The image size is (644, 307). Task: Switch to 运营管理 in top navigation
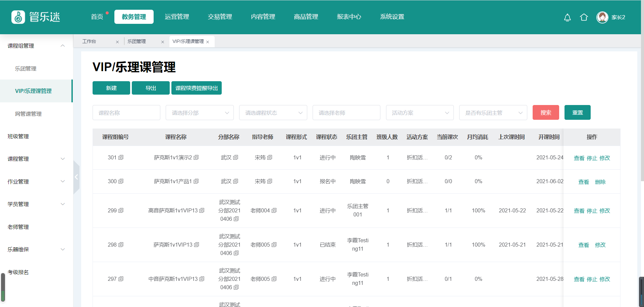(x=177, y=17)
